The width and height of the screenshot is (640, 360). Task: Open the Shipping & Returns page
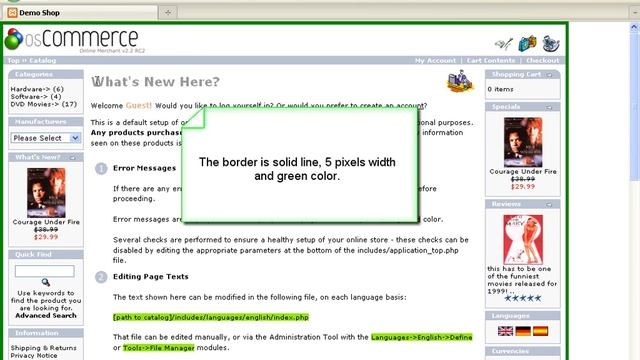43,348
